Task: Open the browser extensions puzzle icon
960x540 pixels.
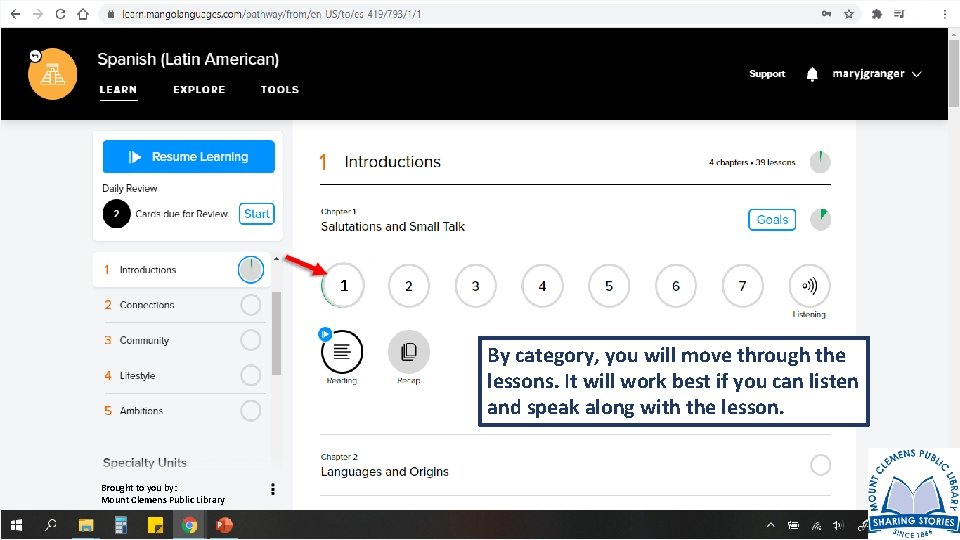Action: pos(877,13)
